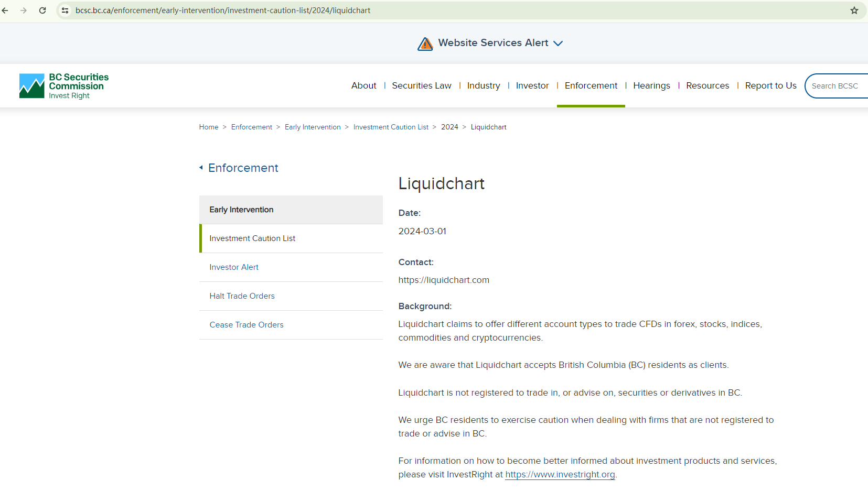The height and width of the screenshot is (491, 868).
Task: Click the https://liquidchart.com contact text
Action: pyautogui.click(x=444, y=280)
